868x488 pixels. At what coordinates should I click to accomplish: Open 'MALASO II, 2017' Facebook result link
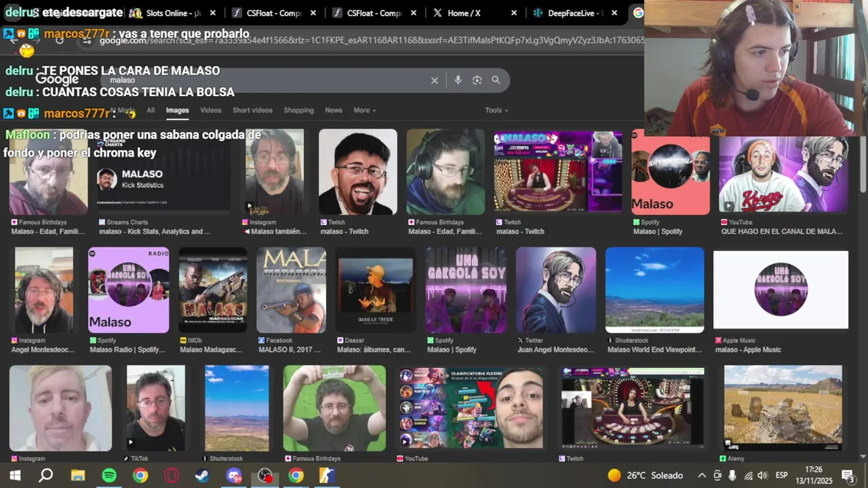tap(290, 350)
